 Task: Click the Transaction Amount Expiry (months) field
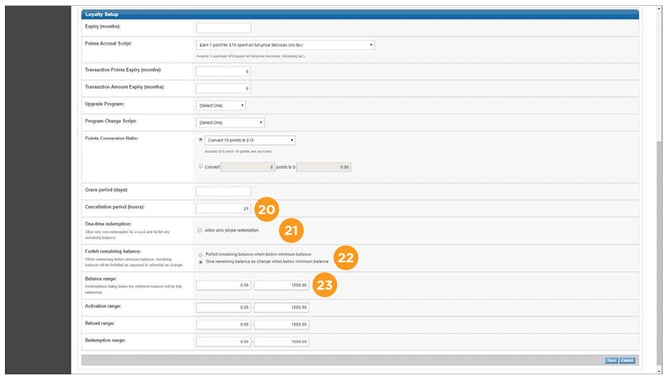coord(223,88)
